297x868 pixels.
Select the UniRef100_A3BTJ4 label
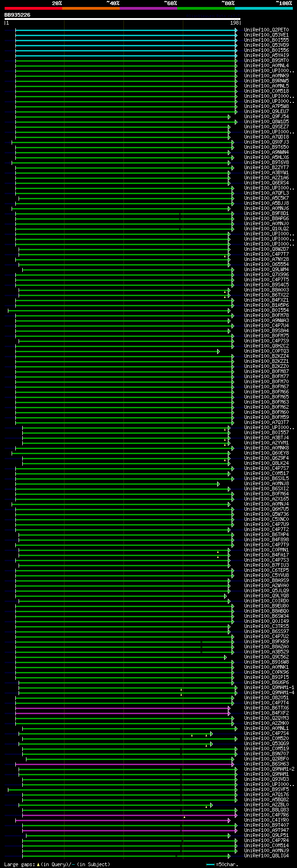click(x=266, y=437)
